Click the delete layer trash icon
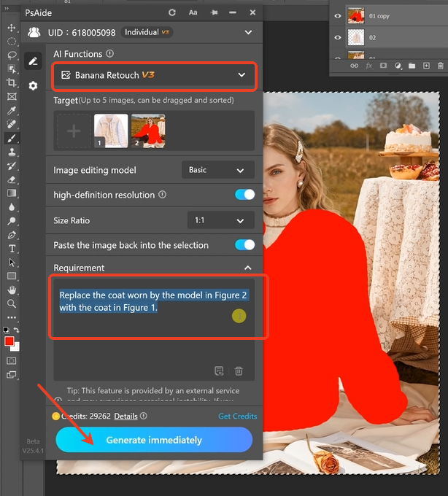The width and height of the screenshot is (448, 496). (440, 66)
